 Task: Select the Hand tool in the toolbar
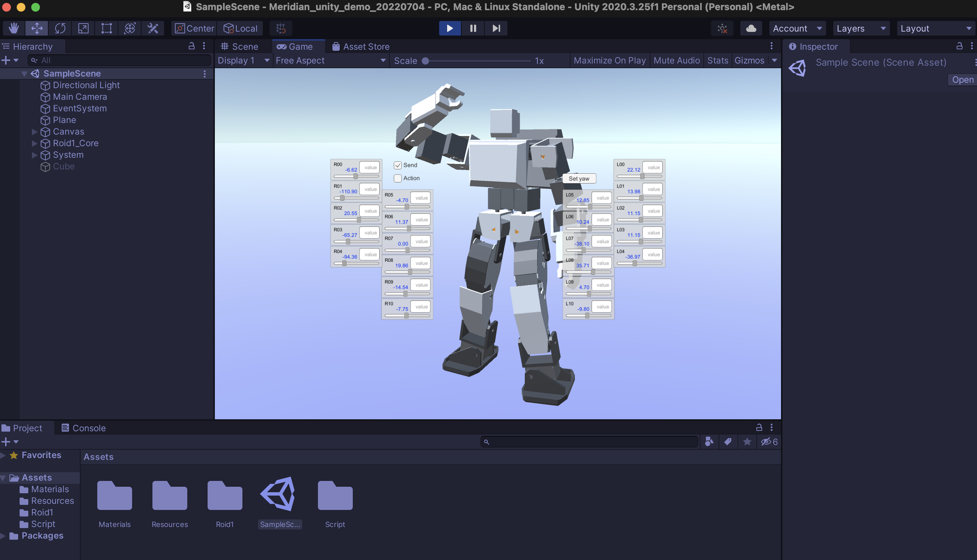(x=13, y=28)
